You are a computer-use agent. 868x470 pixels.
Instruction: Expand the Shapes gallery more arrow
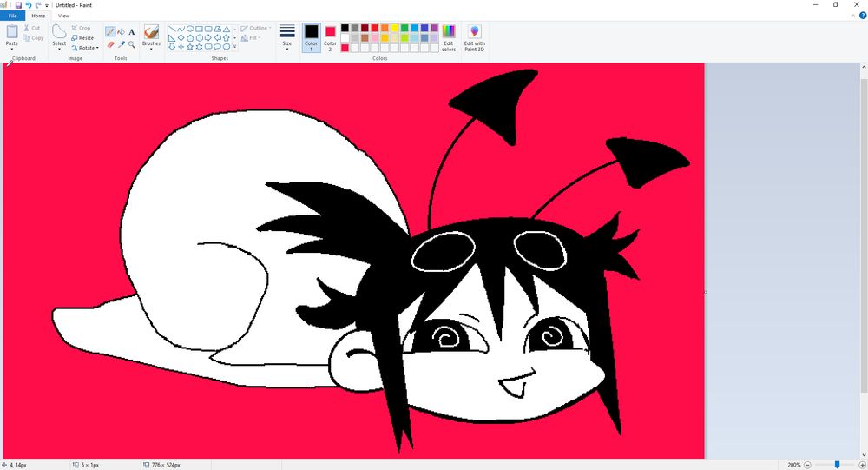(x=234, y=47)
